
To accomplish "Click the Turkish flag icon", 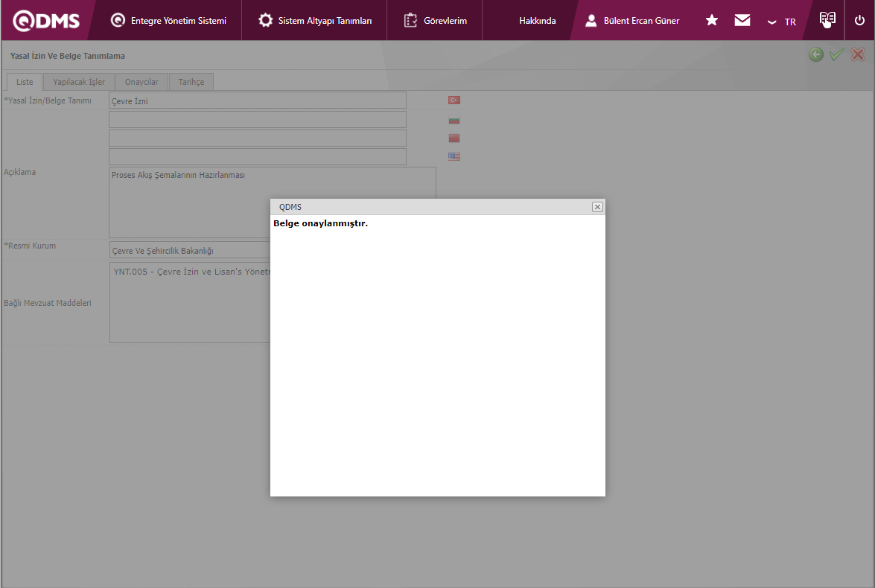I will click(x=454, y=100).
